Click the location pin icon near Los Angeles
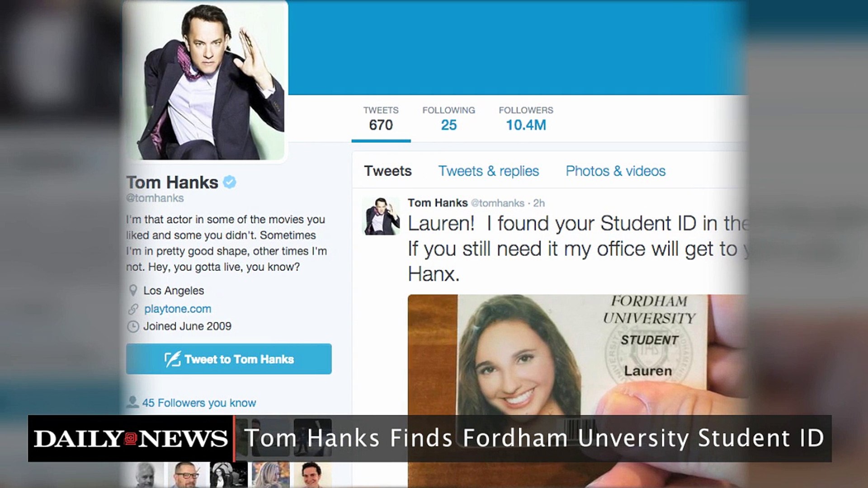The image size is (868, 488). (x=133, y=290)
